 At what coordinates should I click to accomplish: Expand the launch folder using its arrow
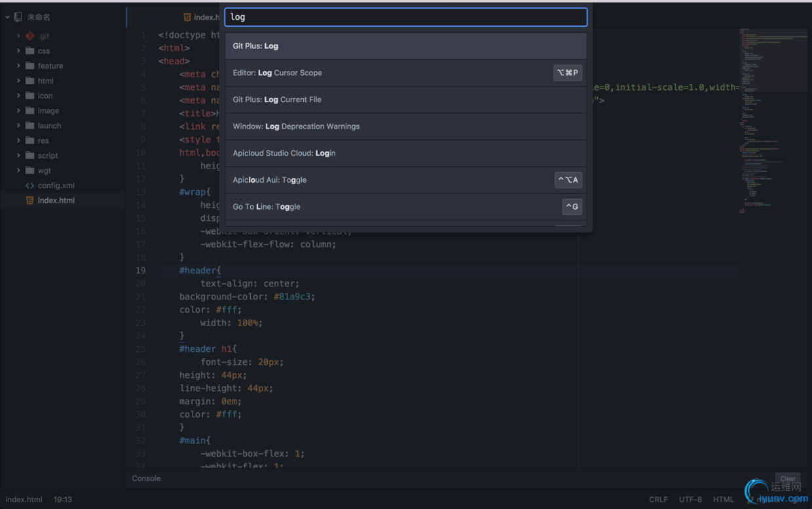coord(18,126)
